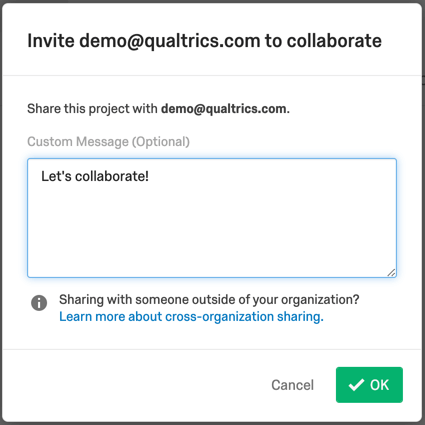This screenshot has height=425, width=425.
Task: Click the Custom Message (Optional) label
Action: pyautogui.click(x=108, y=142)
